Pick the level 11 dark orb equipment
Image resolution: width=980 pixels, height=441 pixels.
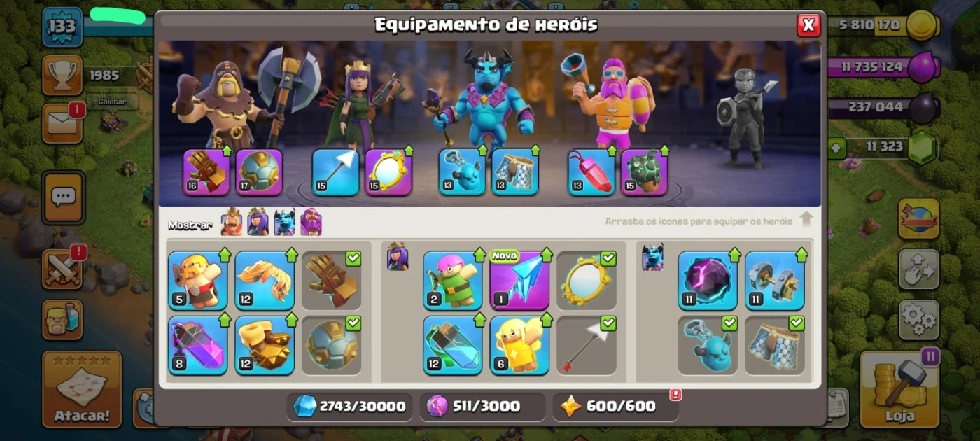[708, 281]
